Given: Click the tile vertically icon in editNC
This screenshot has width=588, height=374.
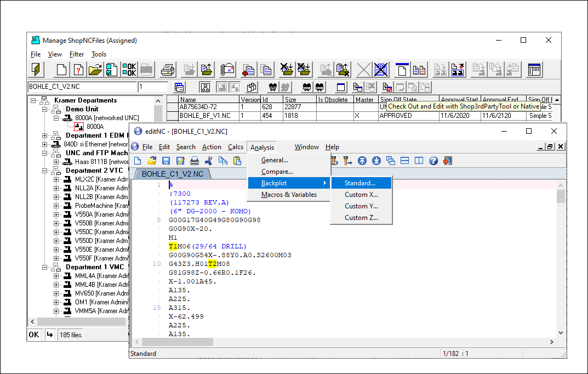Looking at the screenshot, I should click(x=419, y=161).
